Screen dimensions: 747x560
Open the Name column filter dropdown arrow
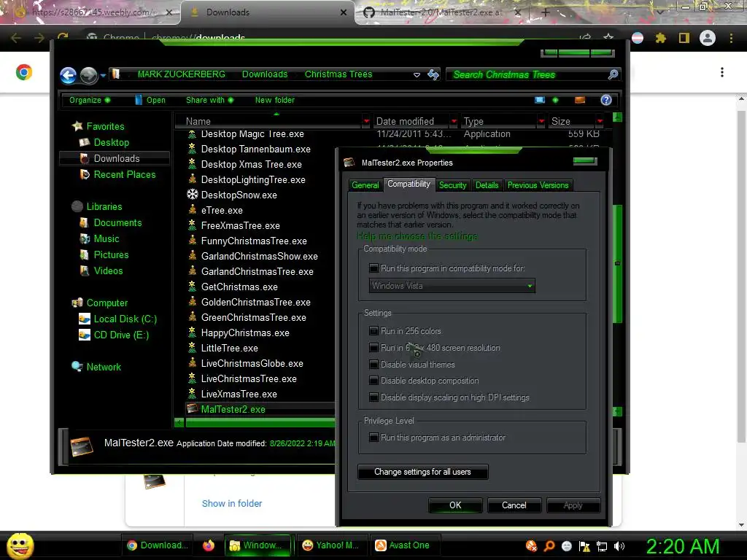(x=366, y=122)
